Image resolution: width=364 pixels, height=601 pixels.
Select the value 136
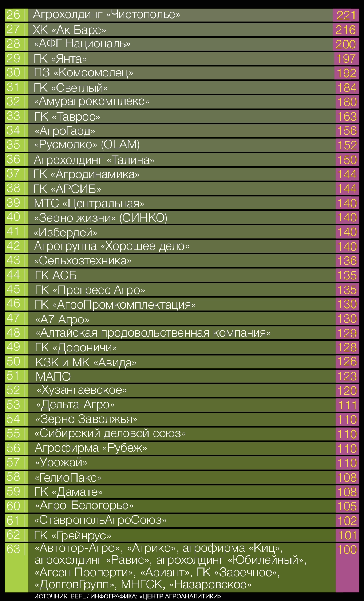(x=347, y=261)
